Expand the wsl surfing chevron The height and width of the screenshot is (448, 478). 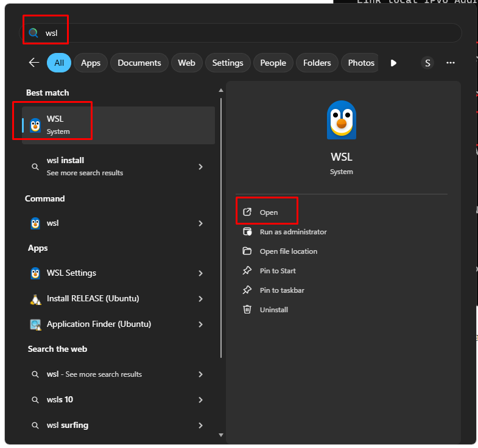point(200,425)
